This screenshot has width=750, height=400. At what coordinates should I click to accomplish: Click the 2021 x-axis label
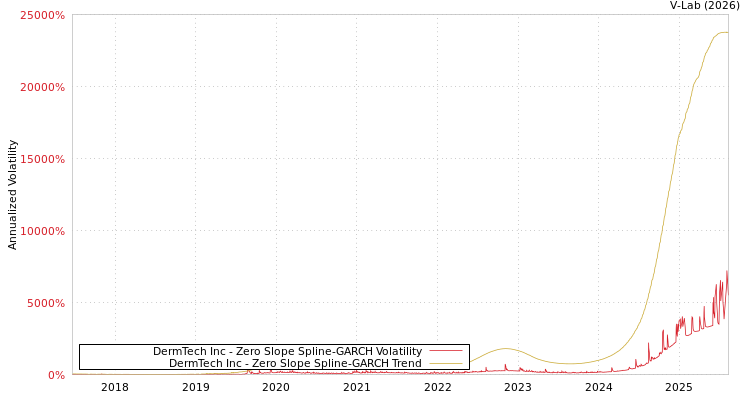[357, 387]
